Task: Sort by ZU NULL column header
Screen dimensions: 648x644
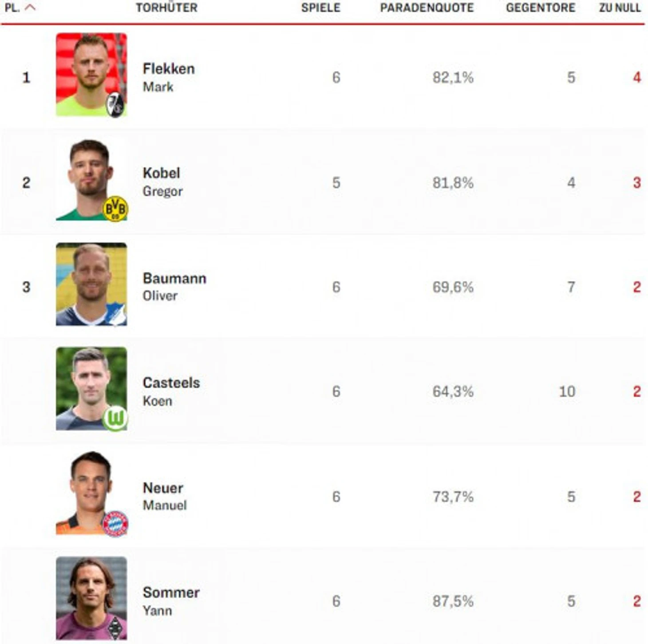Action: (x=620, y=8)
